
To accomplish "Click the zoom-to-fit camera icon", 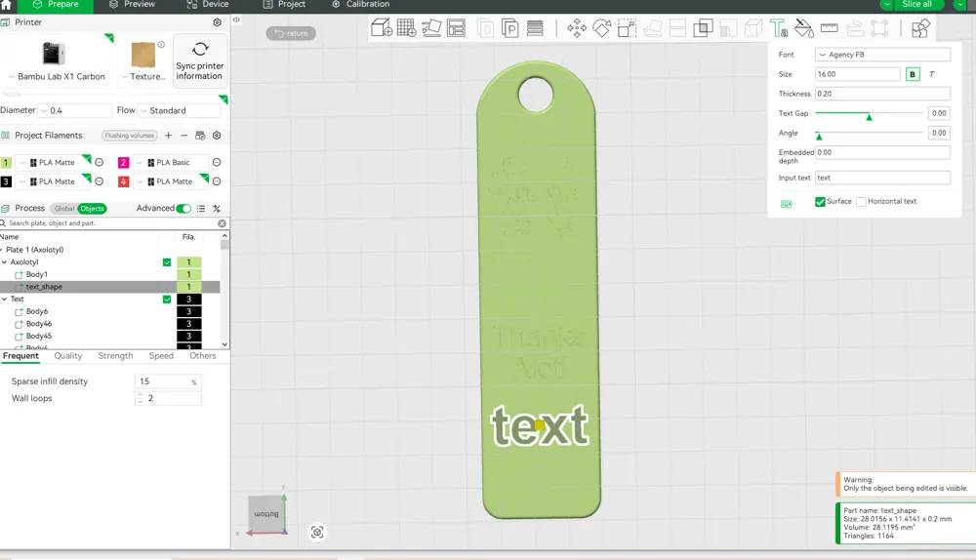I will point(317,532).
